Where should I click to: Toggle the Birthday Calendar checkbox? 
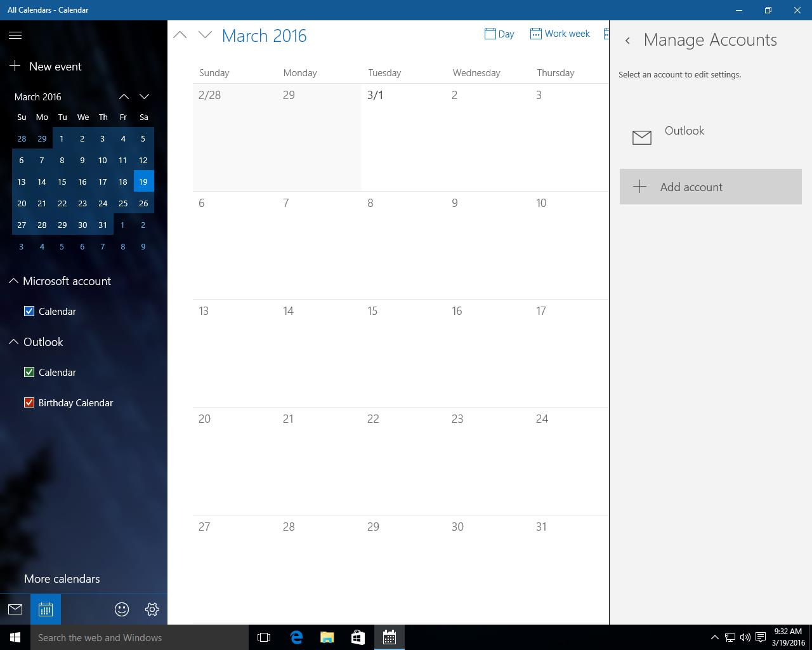click(29, 402)
